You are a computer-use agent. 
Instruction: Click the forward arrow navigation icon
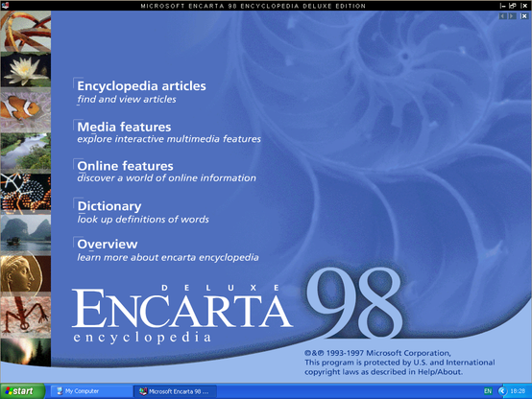tap(512, 16)
